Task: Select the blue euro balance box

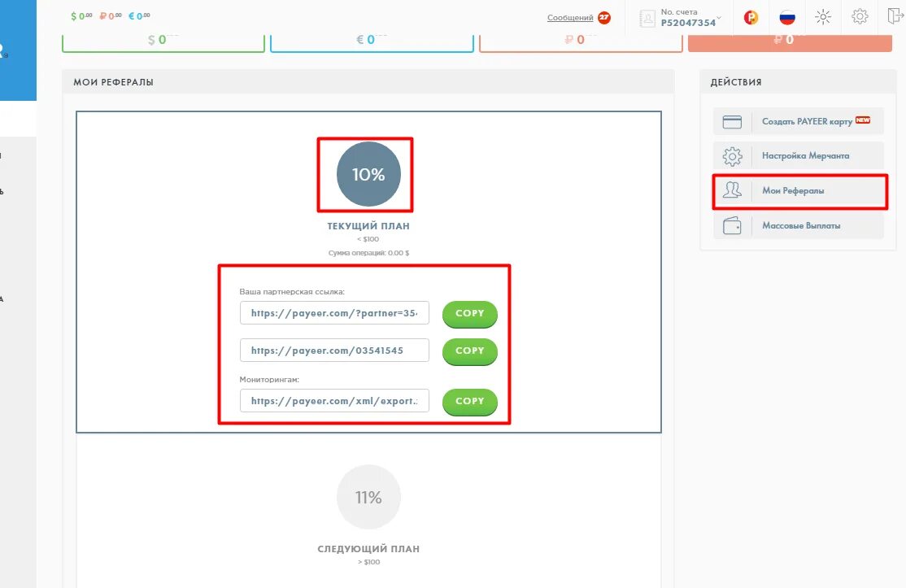Action: click(x=372, y=42)
